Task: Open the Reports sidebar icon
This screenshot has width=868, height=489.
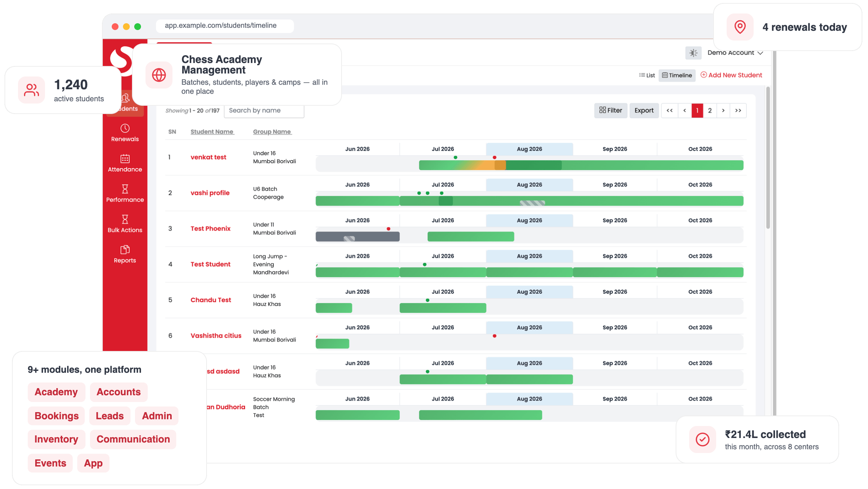Action: tap(125, 250)
